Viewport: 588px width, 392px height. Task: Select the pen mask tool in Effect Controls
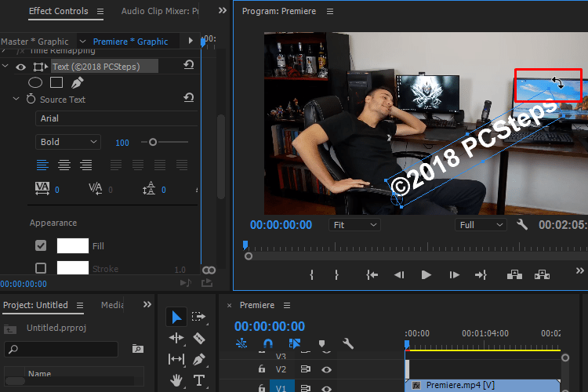pos(78,82)
